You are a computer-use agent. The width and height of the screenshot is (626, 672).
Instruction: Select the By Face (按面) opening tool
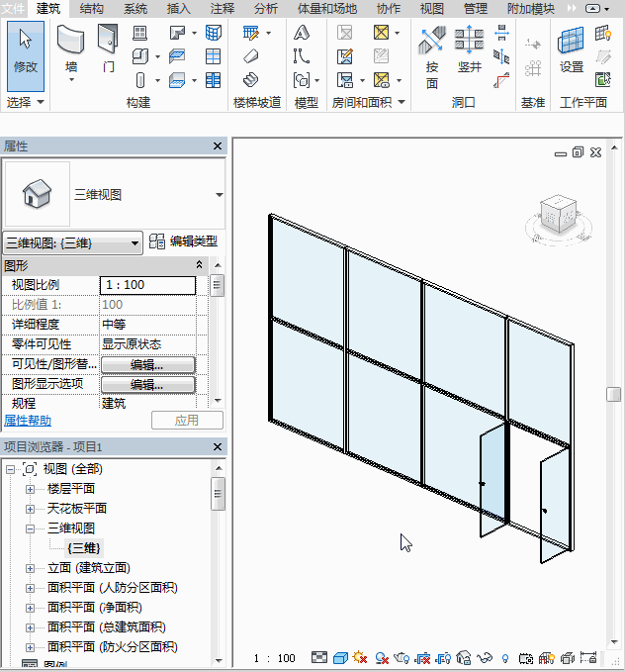coord(431,56)
